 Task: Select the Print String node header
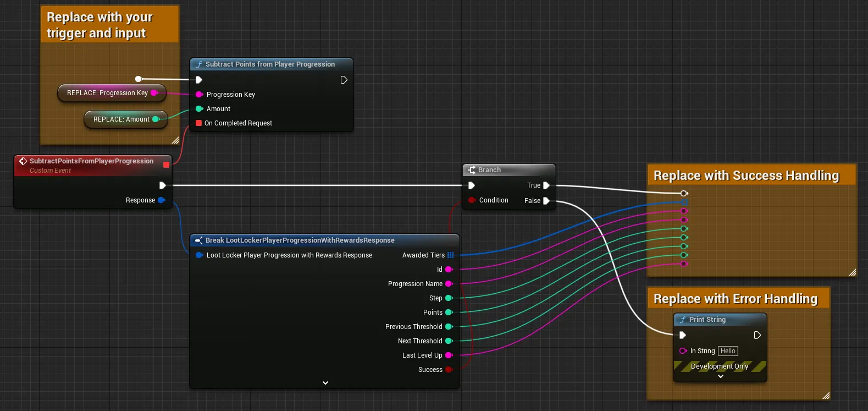[x=720, y=320]
